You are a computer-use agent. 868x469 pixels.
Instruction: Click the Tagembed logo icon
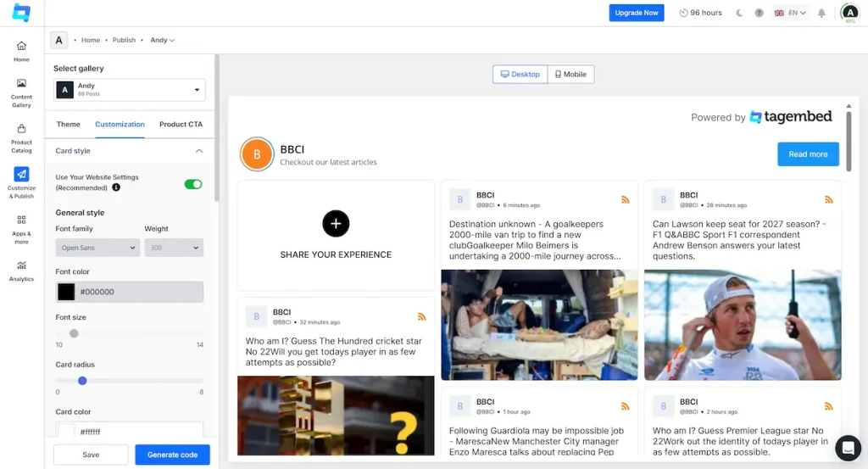[21, 12]
